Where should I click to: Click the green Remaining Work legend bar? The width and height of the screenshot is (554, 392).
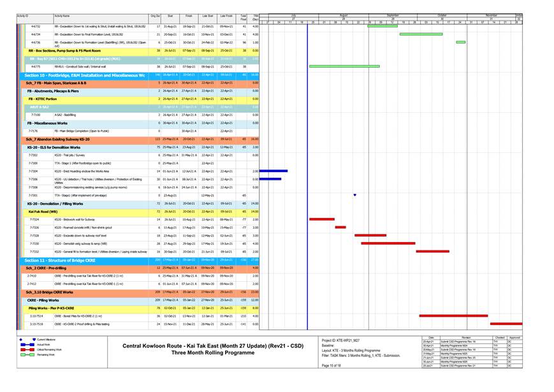click(x=28, y=355)
